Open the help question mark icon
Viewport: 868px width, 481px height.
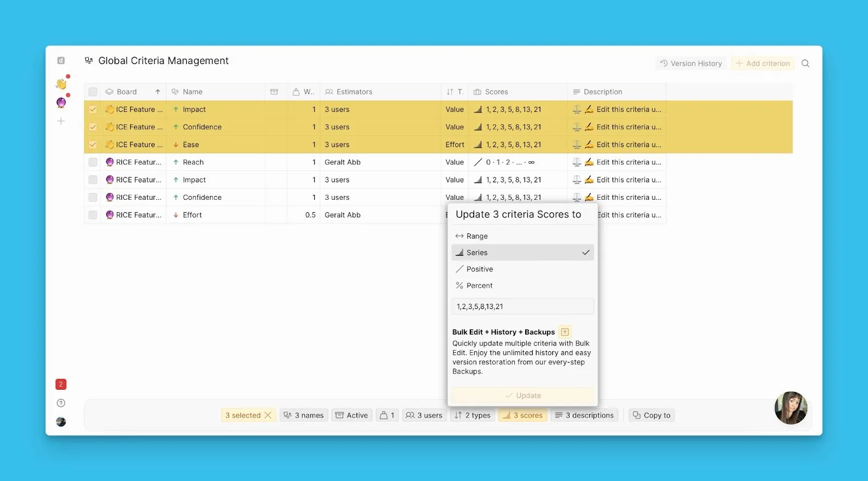pyautogui.click(x=61, y=403)
